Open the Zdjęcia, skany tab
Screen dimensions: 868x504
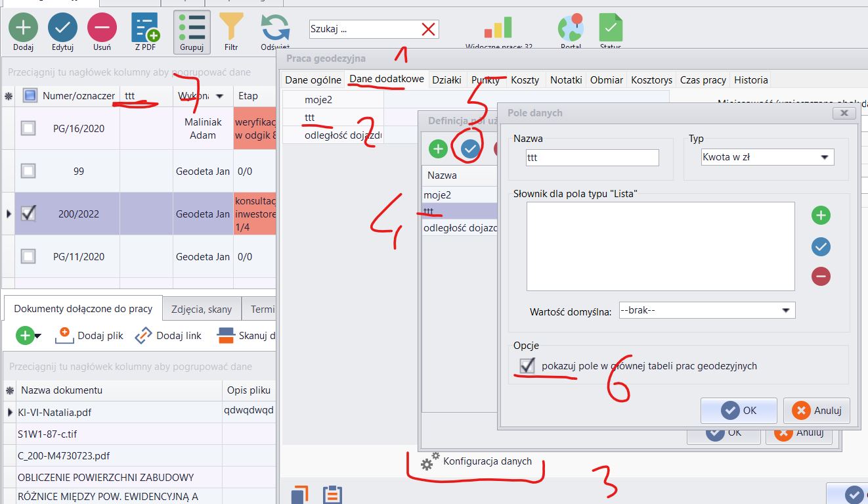202,309
